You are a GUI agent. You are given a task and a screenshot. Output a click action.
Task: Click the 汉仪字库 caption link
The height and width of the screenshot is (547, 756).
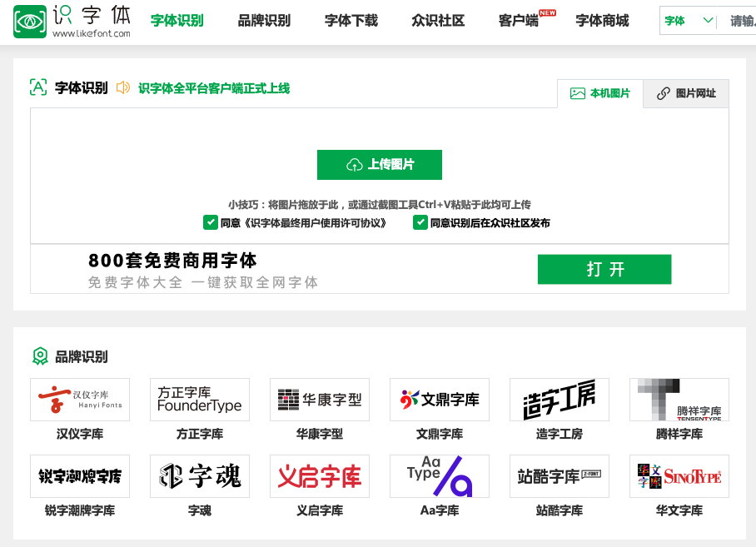pyautogui.click(x=80, y=435)
